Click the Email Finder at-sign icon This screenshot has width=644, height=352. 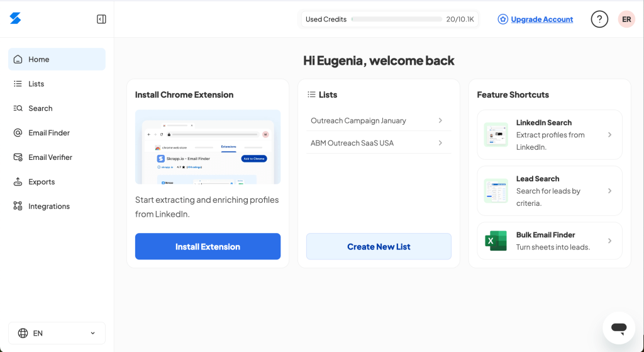pyautogui.click(x=18, y=133)
